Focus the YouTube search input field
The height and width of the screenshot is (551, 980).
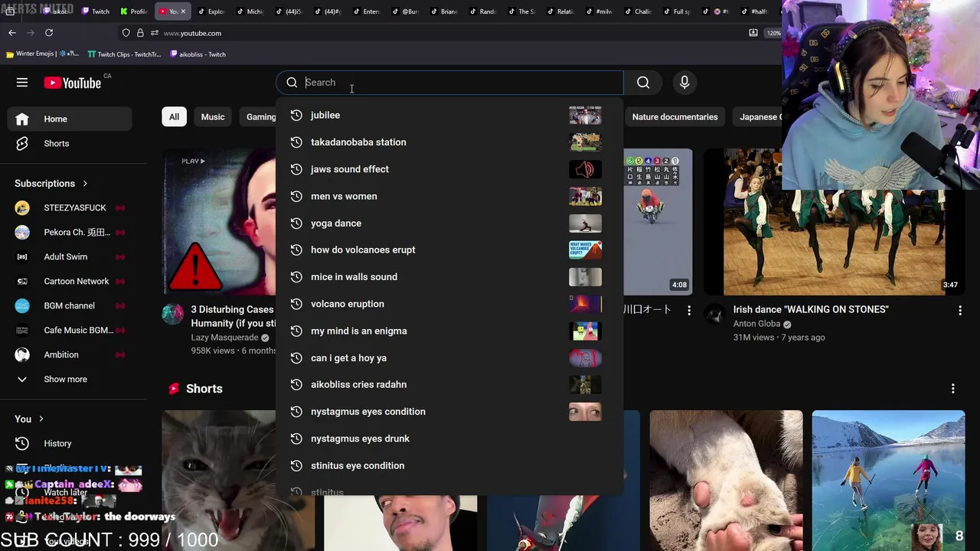[x=450, y=83]
